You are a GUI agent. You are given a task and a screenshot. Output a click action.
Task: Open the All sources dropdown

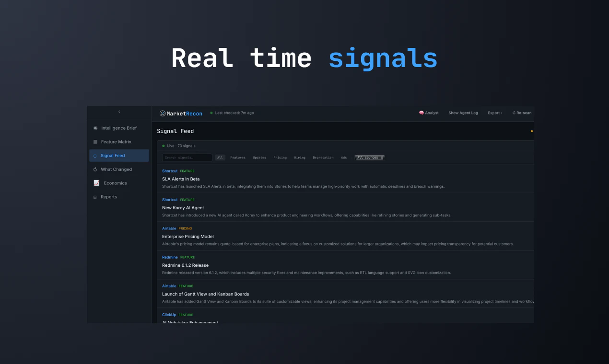click(370, 158)
